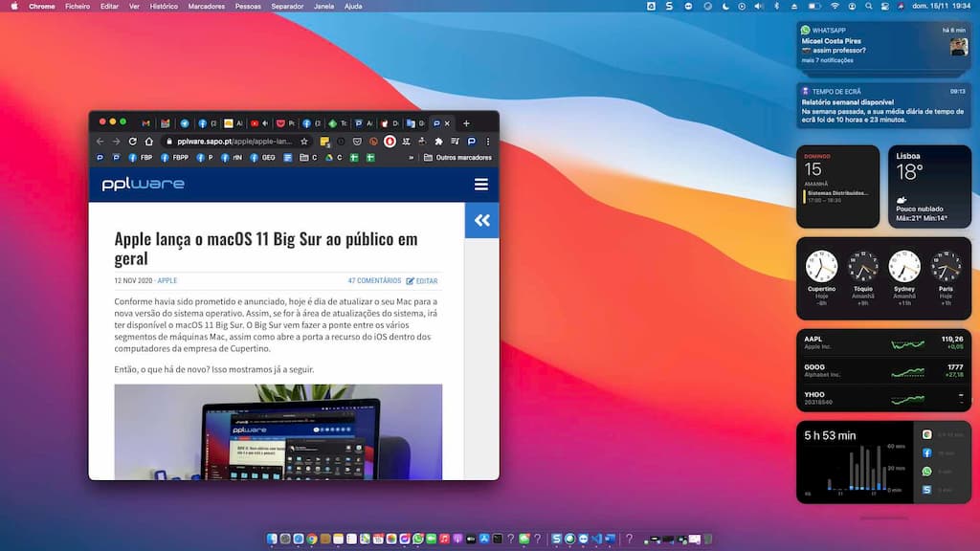Open the Lisboa weather widget
This screenshot has height=551, width=980.
pos(929,187)
